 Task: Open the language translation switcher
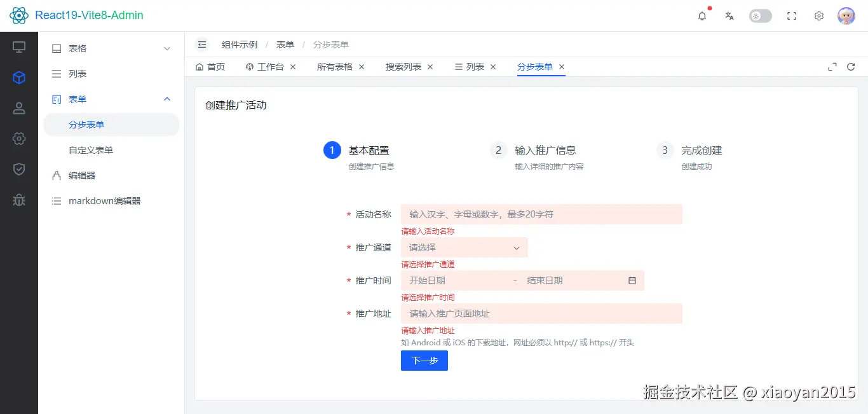click(x=729, y=16)
